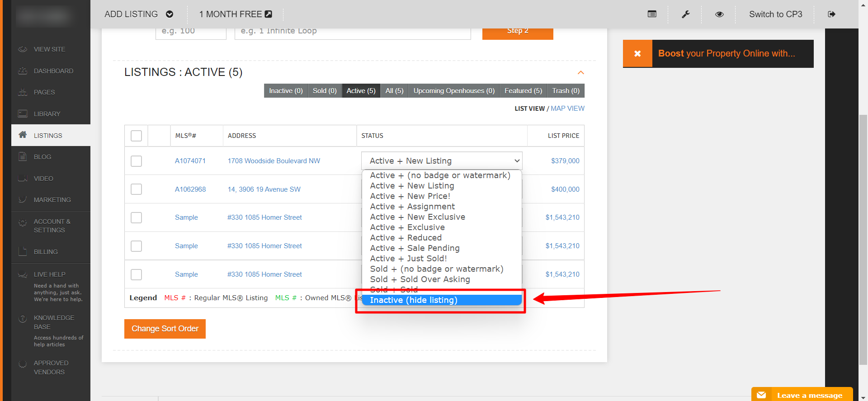Screen dimensions: 868x401
Task: Check box for $1,543,210 listing above A1062968's neighbor, third row
Action: [136, 217]
